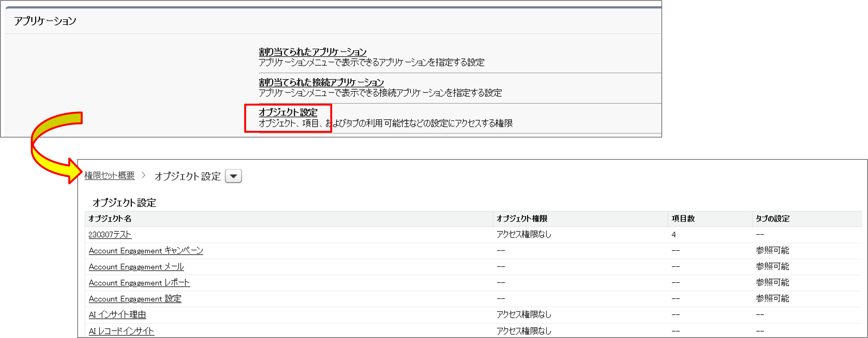The height and width of the screenshot is (338, 868).
Task: Open オブジェクト設定 link under アプリケーション
Action: pyautogui.click(x=288, y=112)
